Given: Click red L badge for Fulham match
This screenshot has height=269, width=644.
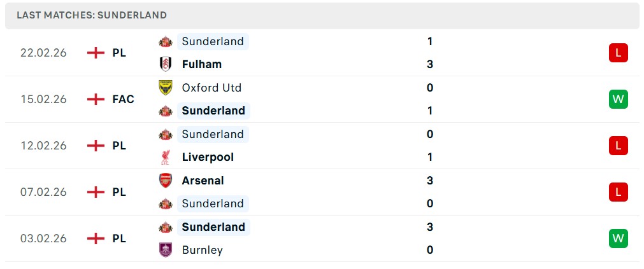Looking at the screenshot, I should [x=618, y=53].
